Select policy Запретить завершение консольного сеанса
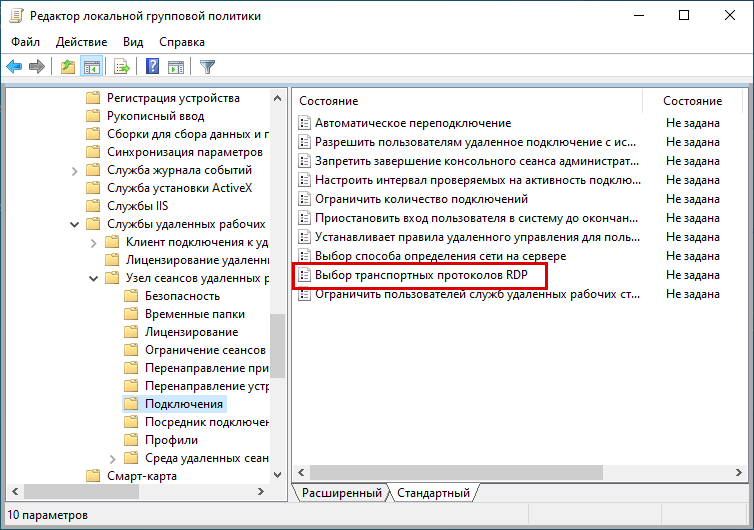The image size is (754, 530). pos(477,161)
